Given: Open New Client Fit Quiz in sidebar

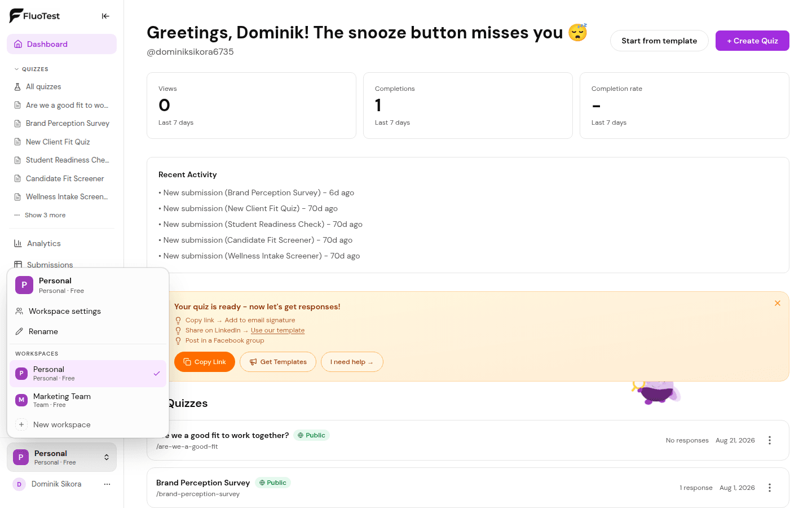Looking at the screenshot, I should [x=61, y=142].
